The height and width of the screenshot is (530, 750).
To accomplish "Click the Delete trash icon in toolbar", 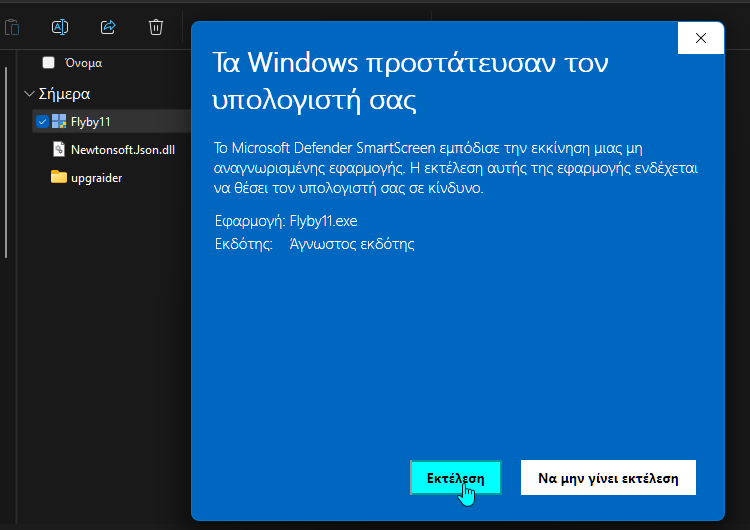I will [x=156, y=27].
